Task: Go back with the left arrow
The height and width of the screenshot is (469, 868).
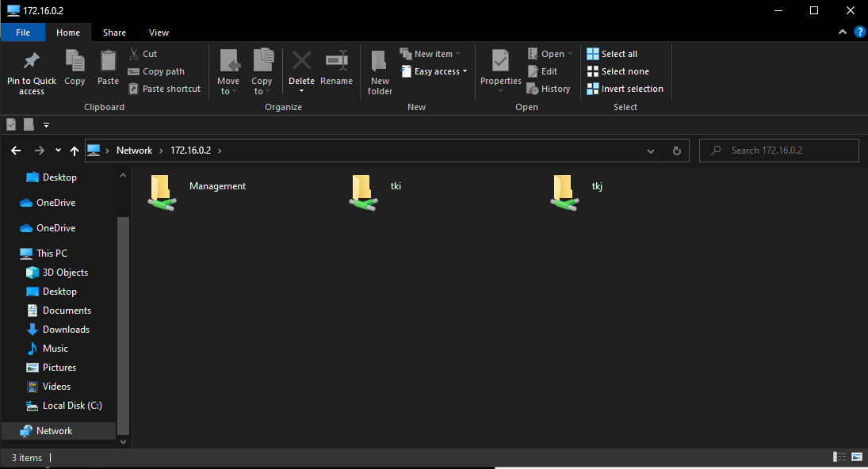Action: [16, 151]
